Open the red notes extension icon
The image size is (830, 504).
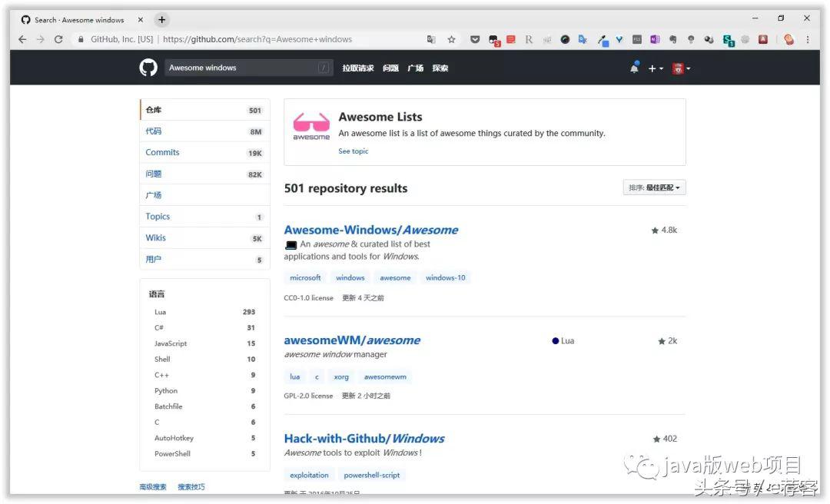[x=511, y=39]
